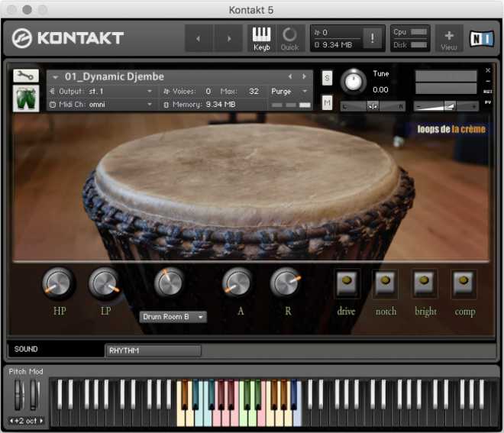504x433 pixels.
Task: Go to the next rack page arrow
Action: (229, 39)
